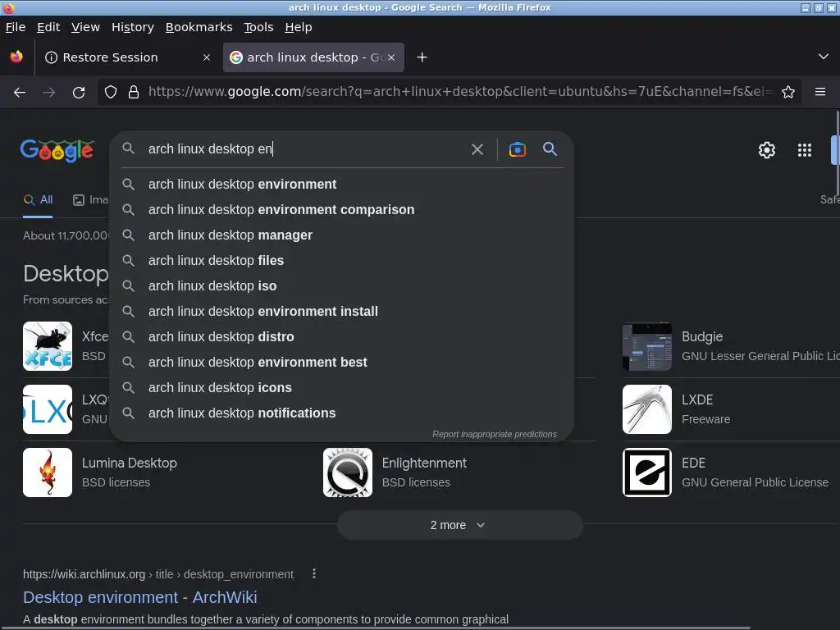This screenshot has width=840, height=630.
Task: Click the site security padlock icon
Action: (x=134, y=92)
